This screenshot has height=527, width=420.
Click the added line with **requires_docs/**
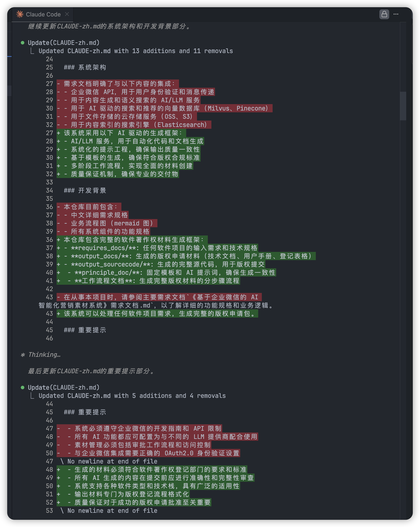[x=158, y=248]
